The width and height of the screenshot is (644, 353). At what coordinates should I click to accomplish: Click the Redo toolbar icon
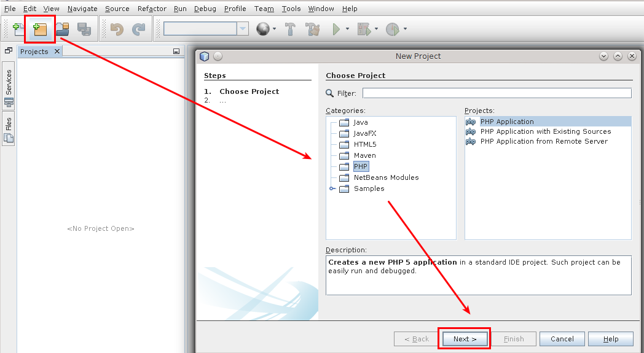tap(138, 29)
